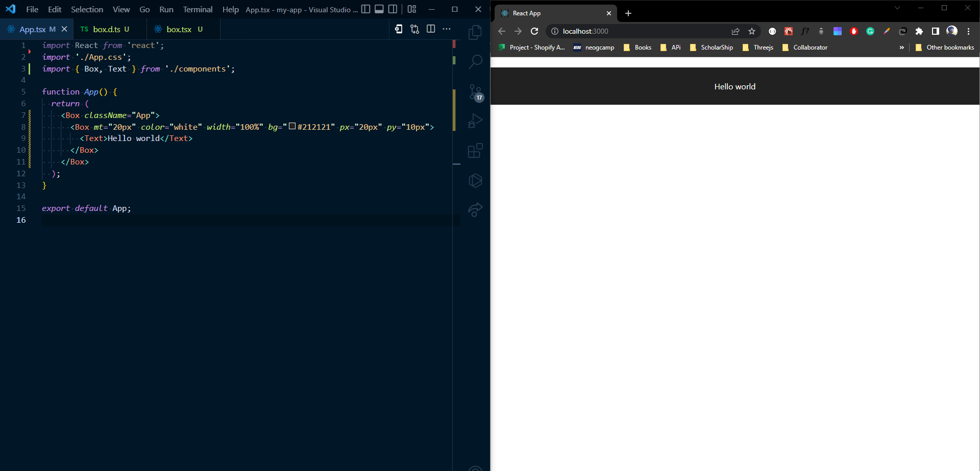Open the Grammarly extension icon

tap(870, 31)
